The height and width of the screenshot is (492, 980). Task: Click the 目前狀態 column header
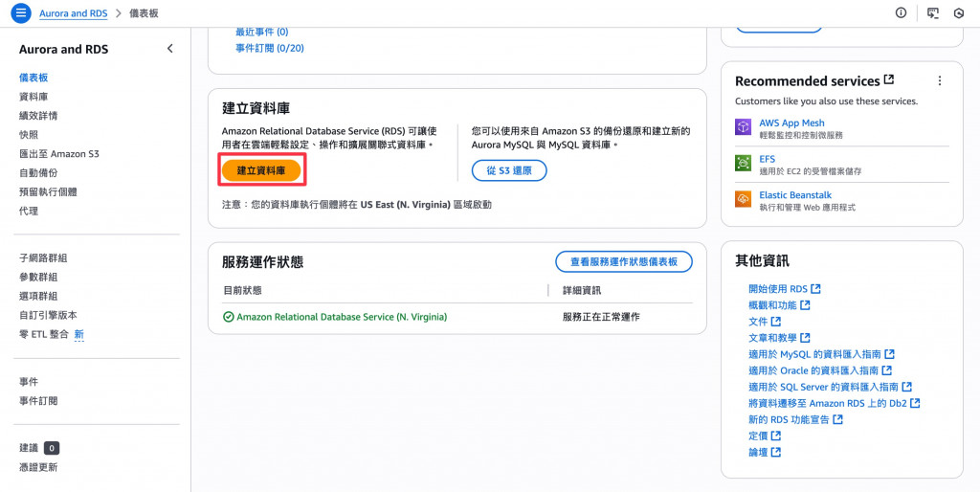point(242,291)
